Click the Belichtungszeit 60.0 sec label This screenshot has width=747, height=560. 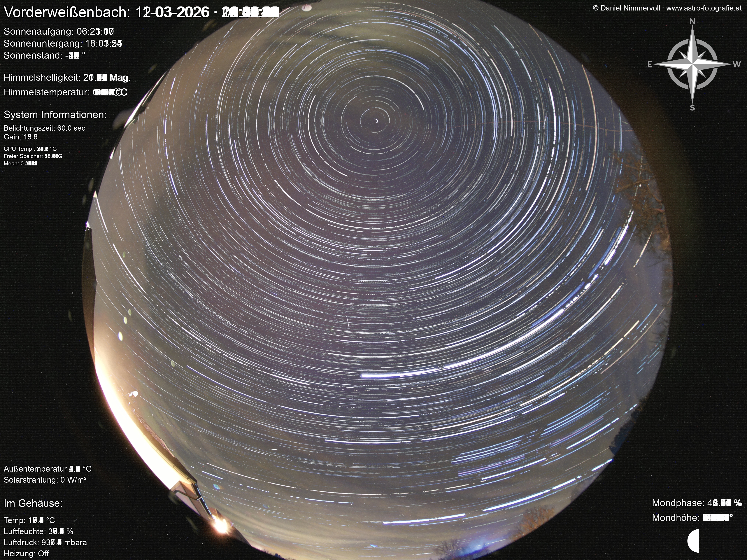pyautogui.click(x=45, y=128)
